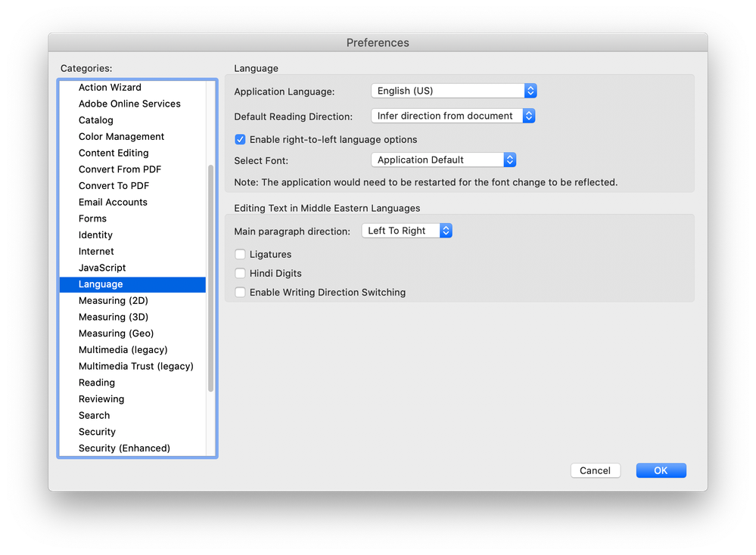756x555 pixels.
Task: Go to Identity category
Action: [x=132, y=234]
